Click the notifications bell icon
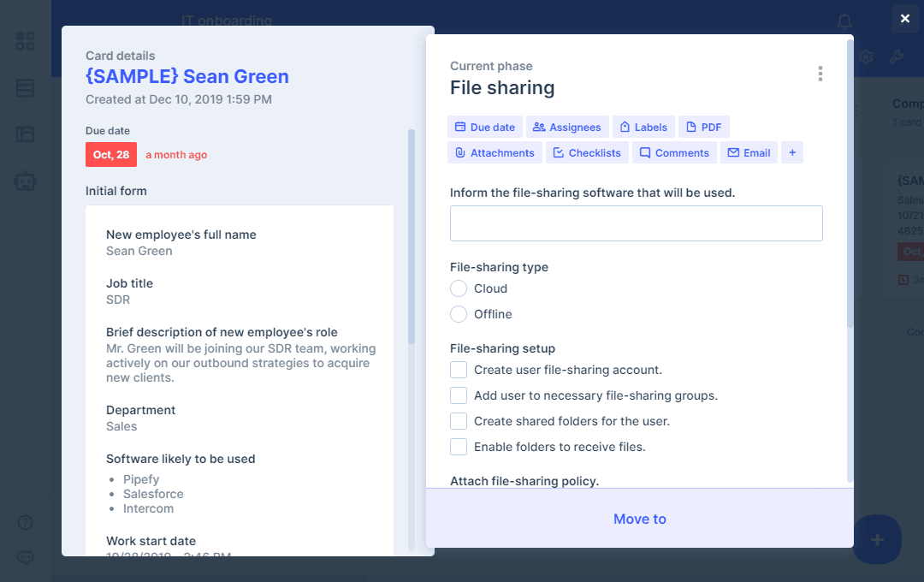Screen dimensions: 924x582 (844, 21)
